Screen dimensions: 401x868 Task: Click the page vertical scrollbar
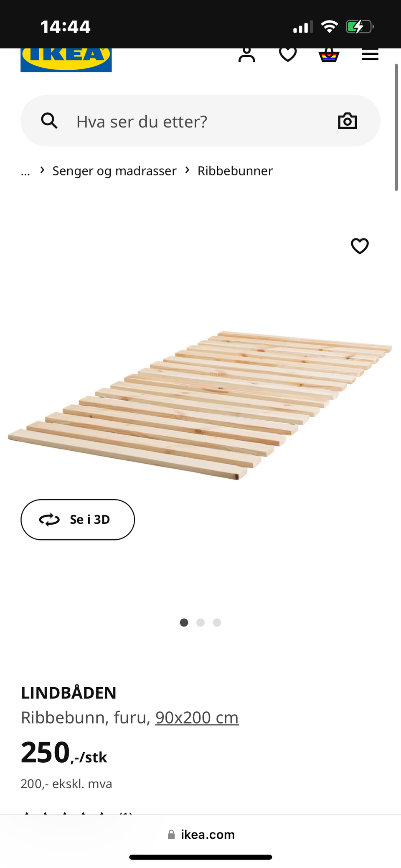coord(396,127)
